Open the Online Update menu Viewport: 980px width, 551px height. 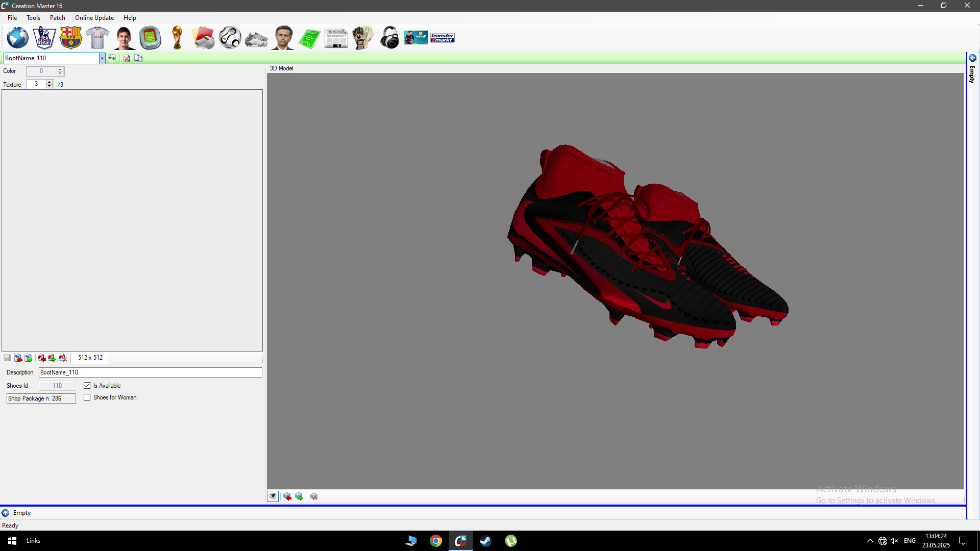click(x=94, y=18)
